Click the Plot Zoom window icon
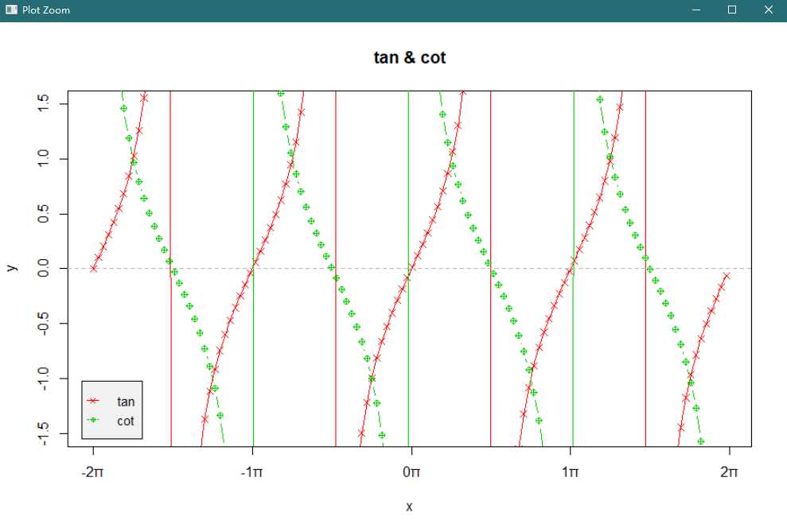This screenshot has width=787, height=532. pyautogui.click(x=11, y=10)
